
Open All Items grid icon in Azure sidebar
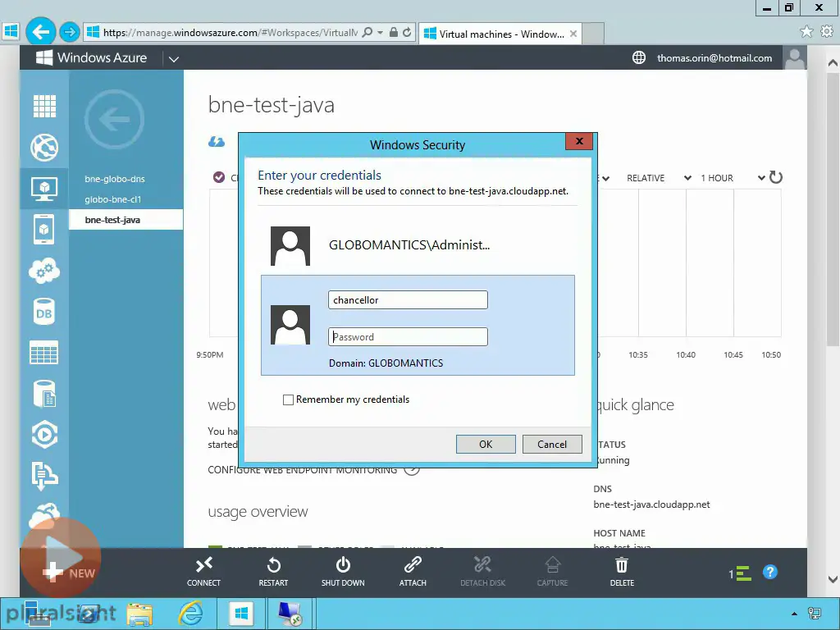pyautogui.click(x=44, y=106)
